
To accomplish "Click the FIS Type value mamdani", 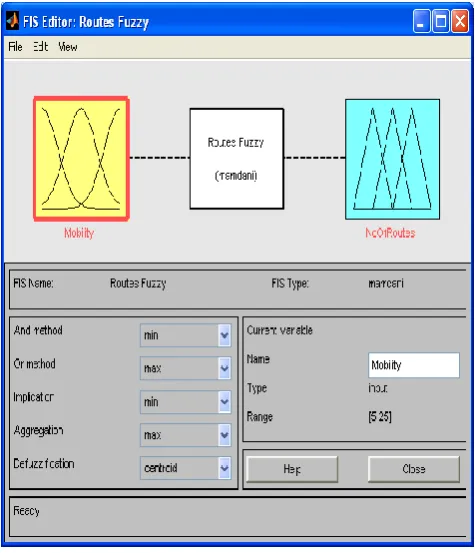I will tap(386, 283).
